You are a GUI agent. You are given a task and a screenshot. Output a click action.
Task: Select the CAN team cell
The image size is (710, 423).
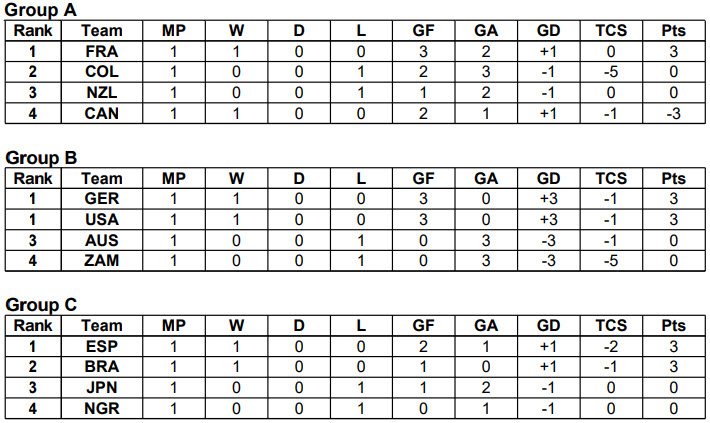click(x=102, y=113)
